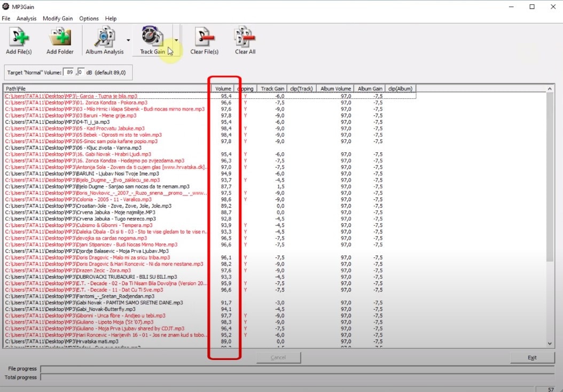Click track gain value 1,5 in the list
The image size is (563, 392).
tap(281, 187)
